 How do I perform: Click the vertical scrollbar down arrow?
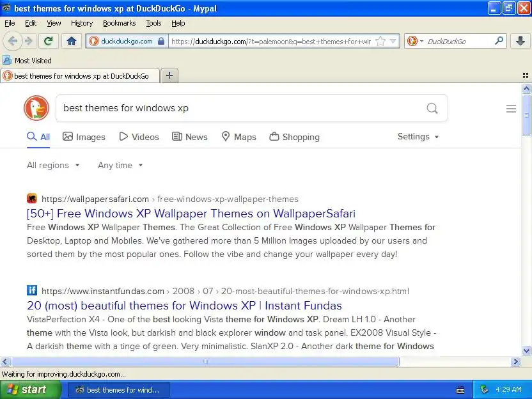pos(526,350)
